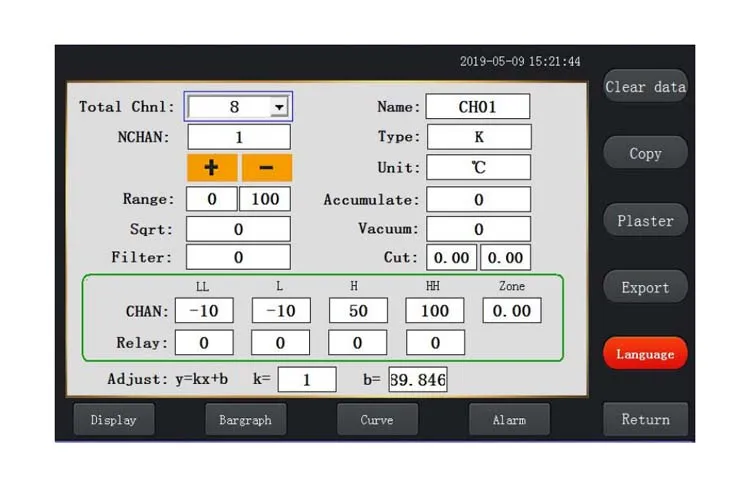Viewport: 750px width, 500px height.
Task: Click the date and time readout
Action: click(x=520, y=61)
